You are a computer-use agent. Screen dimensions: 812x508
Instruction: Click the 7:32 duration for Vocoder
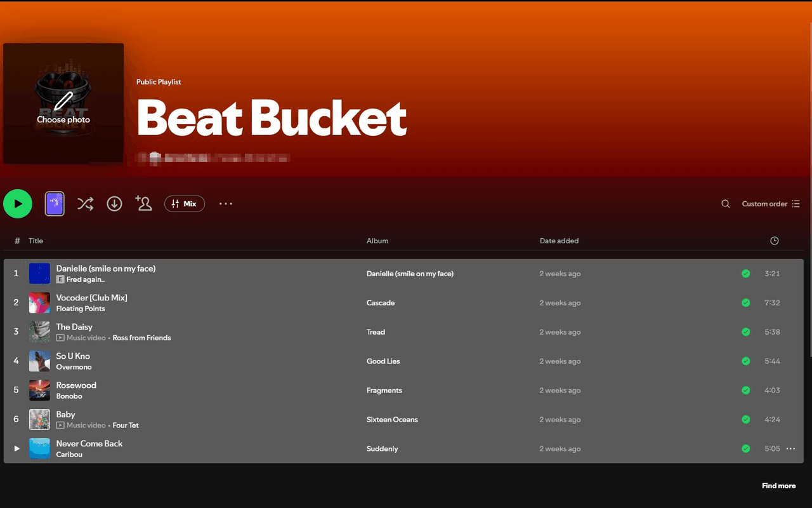[x=772, y=303]
